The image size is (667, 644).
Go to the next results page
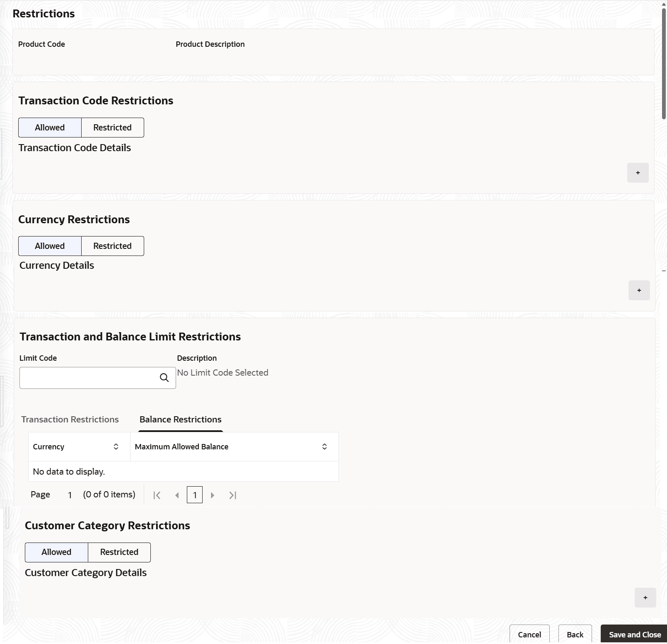[x=213, y=495]
